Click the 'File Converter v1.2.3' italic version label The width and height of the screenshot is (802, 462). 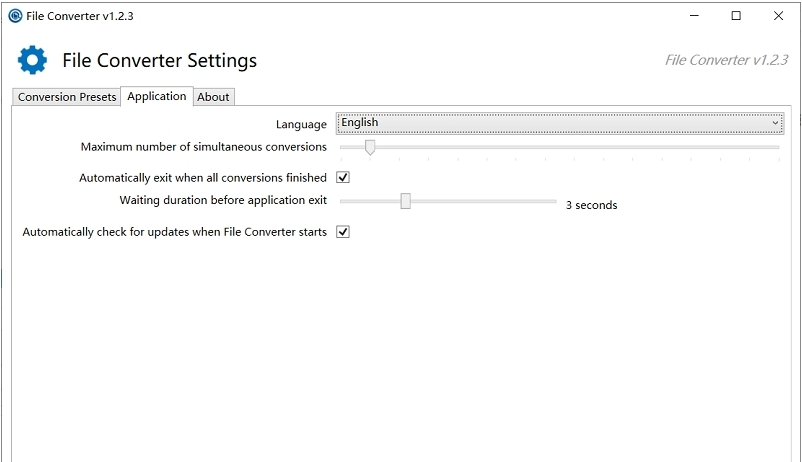tap(726, 60)
